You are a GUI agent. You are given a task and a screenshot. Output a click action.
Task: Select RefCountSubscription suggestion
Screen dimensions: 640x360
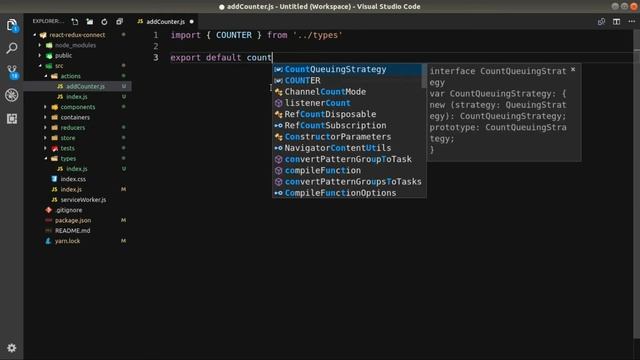coord(347,126)
